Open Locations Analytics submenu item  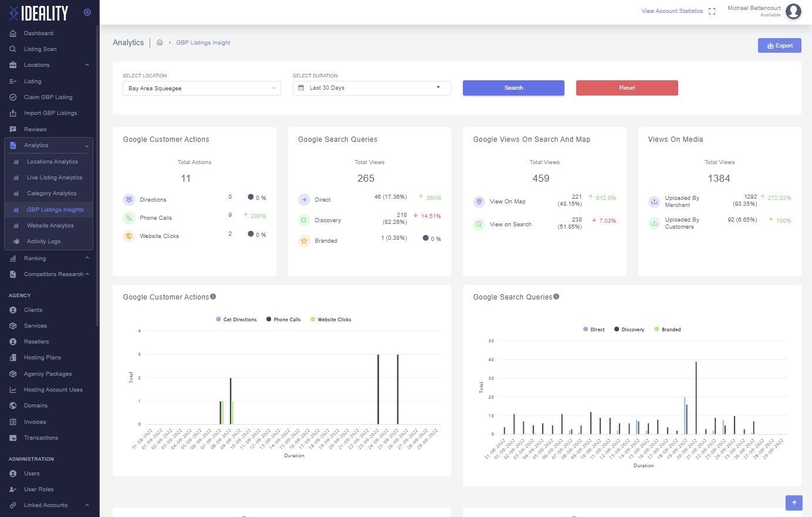pos(52,162)
